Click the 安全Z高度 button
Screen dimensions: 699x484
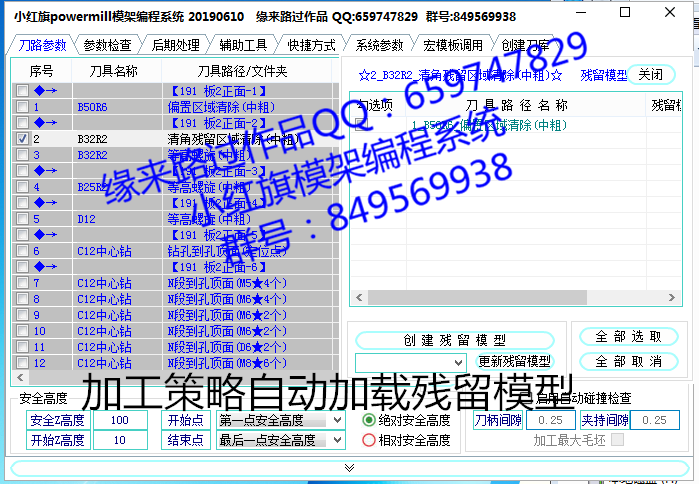[58, 420]
